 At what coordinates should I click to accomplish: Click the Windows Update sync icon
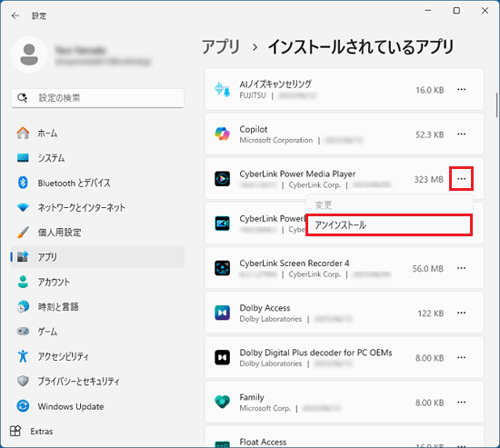23,406
